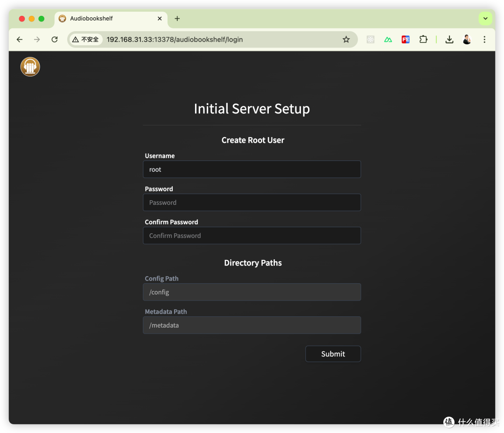Bookmark this page with the star icon
The height and width of the screenshot is (433, 504).
click(x=346, y=40)
